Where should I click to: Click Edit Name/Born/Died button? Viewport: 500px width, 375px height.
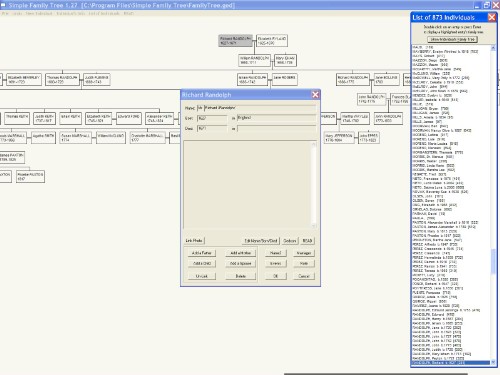[261, 241]
